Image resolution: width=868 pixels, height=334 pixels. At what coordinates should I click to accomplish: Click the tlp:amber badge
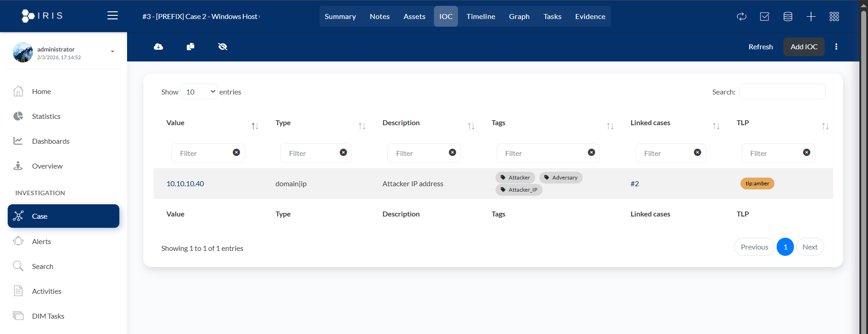(757, 183)
